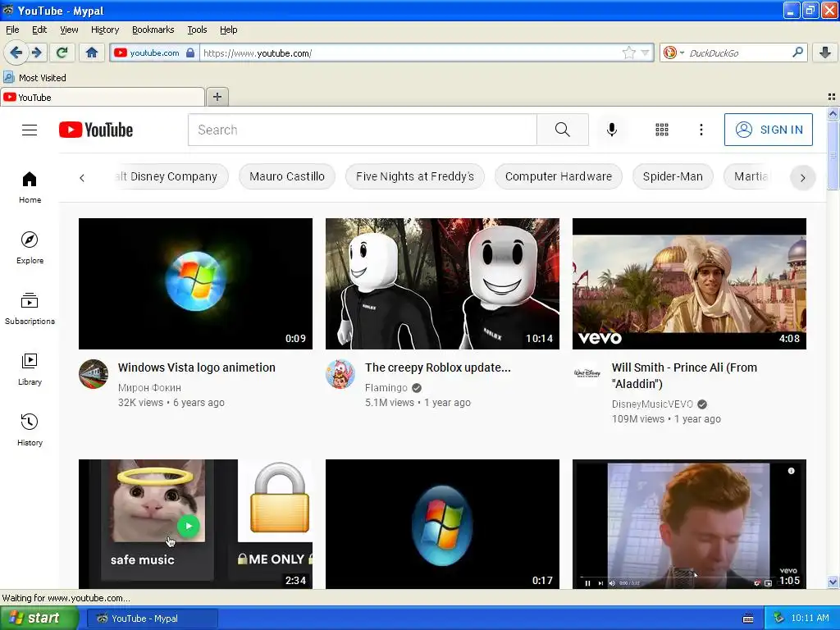840x630 pixels.
Task: Open the DisneyMusicVEVO channel name link
Action: click(652, 404)
